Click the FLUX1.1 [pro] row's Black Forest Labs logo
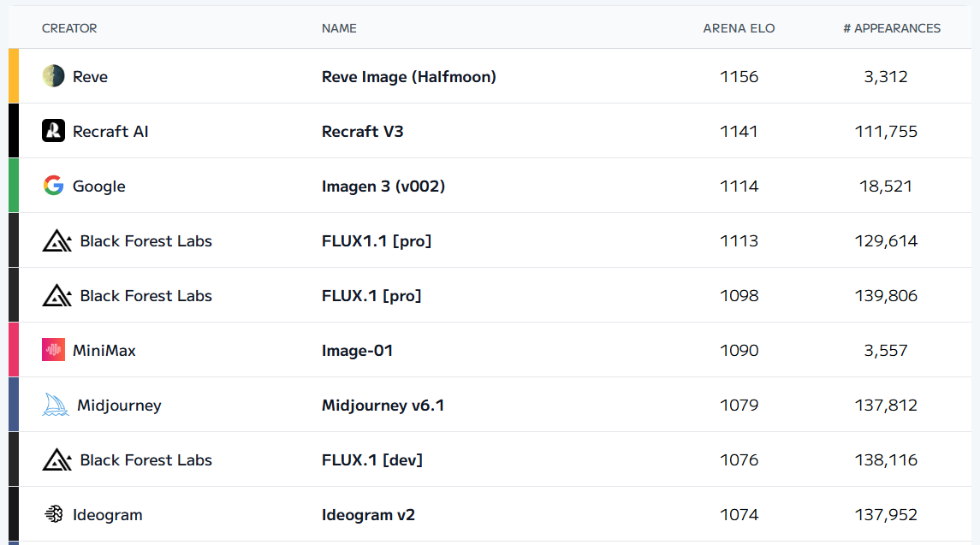Viewport: 980px width, 545px height. pos(56,240)
